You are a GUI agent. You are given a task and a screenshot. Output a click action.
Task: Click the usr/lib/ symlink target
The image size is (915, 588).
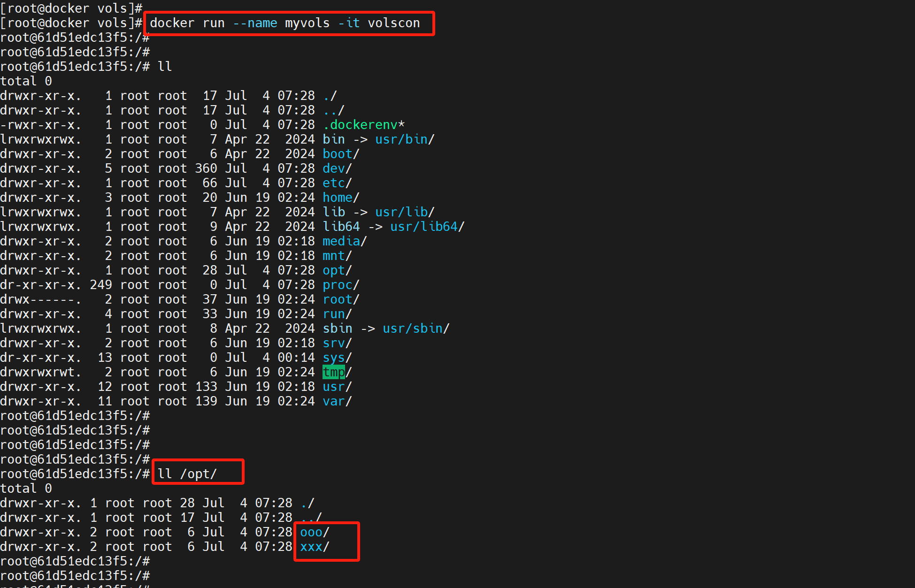[x=405, y=212]
